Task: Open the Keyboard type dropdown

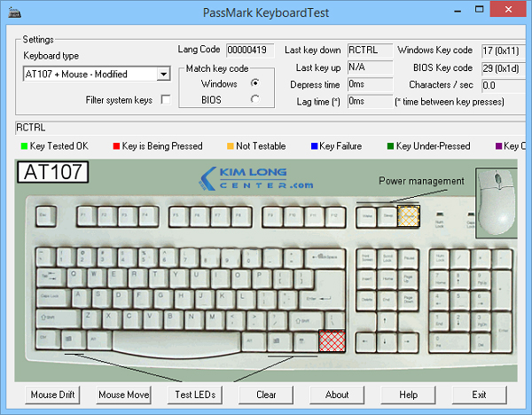Action: click(162, 74)
